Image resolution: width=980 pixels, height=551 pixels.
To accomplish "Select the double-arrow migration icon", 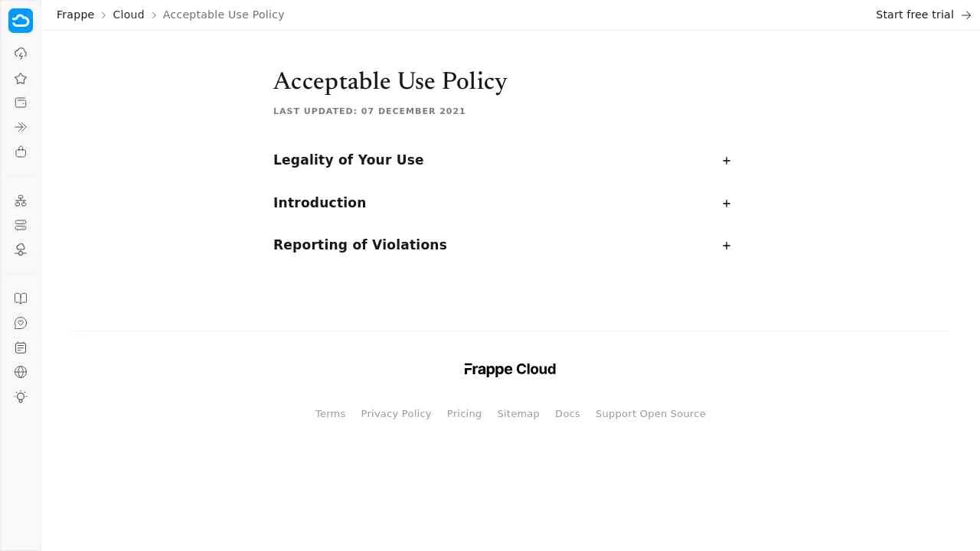I will pyautogui.click(x=21, y=127).
